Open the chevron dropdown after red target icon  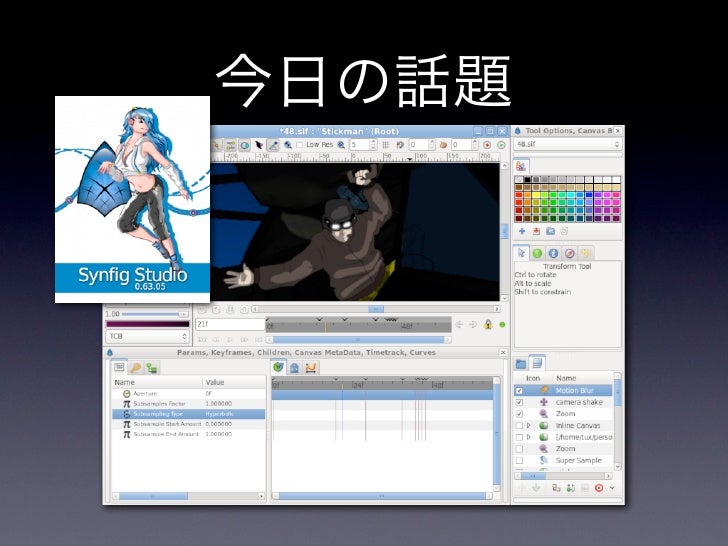(x=612, y=488)
